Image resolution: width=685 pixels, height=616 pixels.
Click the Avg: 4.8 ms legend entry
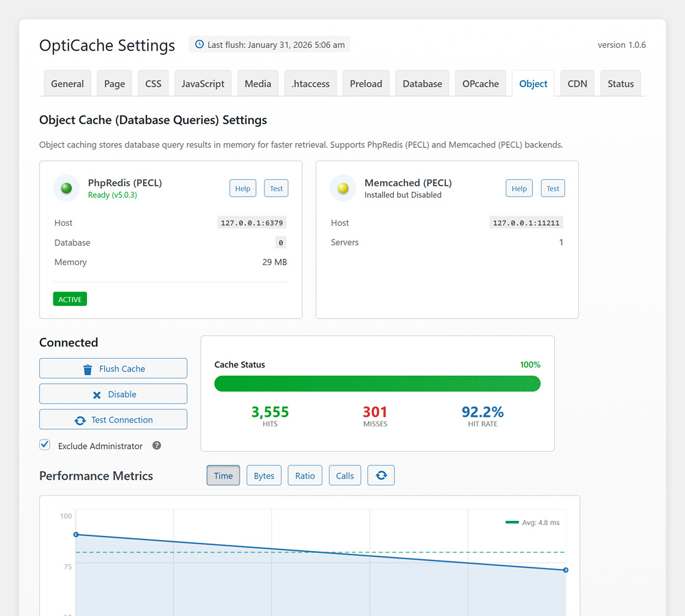click(x=532, y=523)
